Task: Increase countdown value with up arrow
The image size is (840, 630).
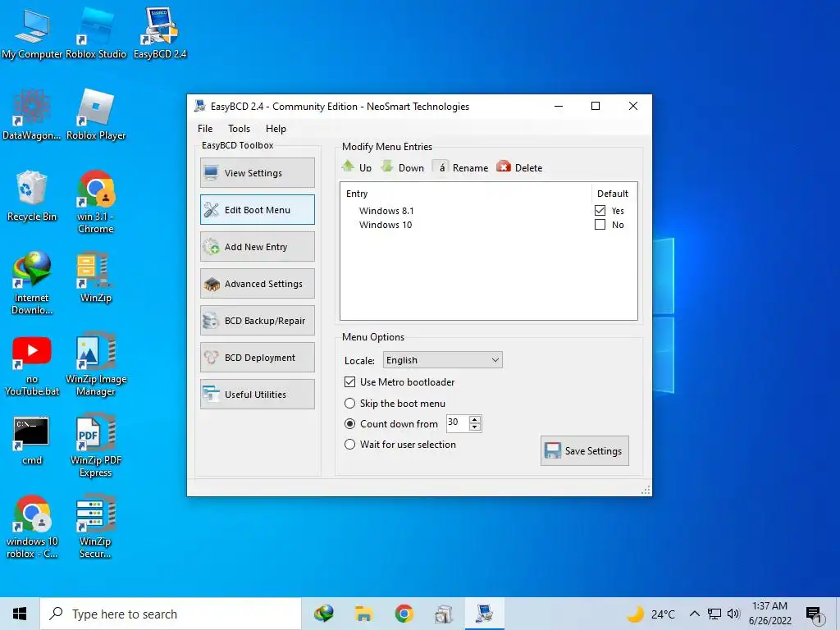Action: pos(475,419)
